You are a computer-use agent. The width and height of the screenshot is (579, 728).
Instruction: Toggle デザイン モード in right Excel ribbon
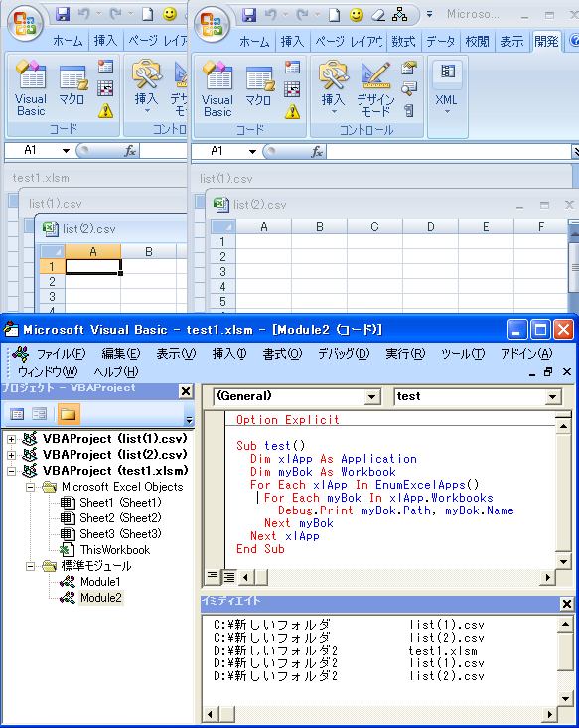click(x=375, y=88)
